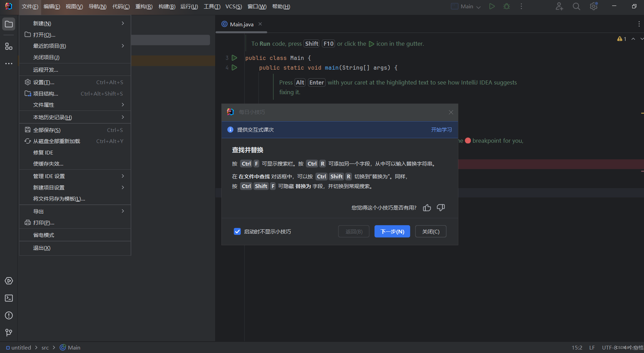Close the Main.java tab

click(260, 24)
